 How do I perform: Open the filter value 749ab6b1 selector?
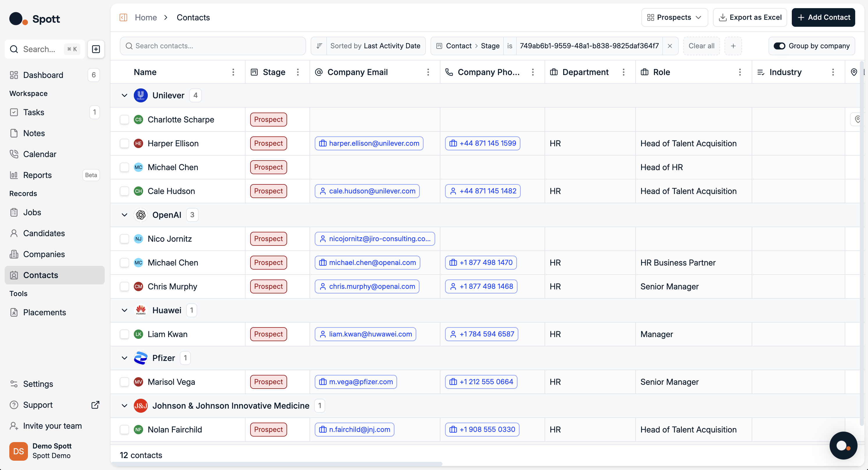(x=589, y=46)
